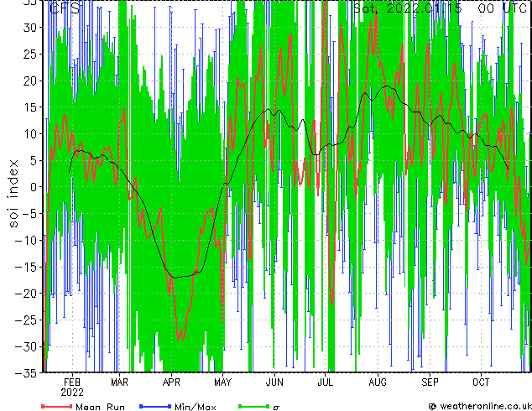Click the 'Sat, 2022.01.15' date text
Viewport: 532px width, 411px height.
(x=408, y=8)
